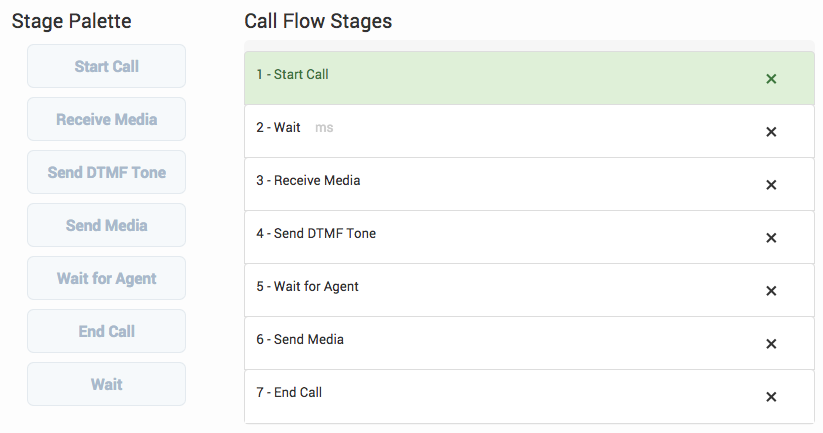This screenshot has height=433, width=823.
Task: Click Send DTMF Tone palette button
Action: tap(106, 172)
